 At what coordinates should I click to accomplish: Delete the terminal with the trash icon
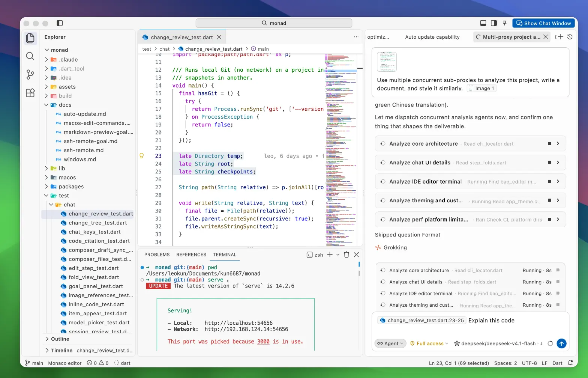pos(346,255)
